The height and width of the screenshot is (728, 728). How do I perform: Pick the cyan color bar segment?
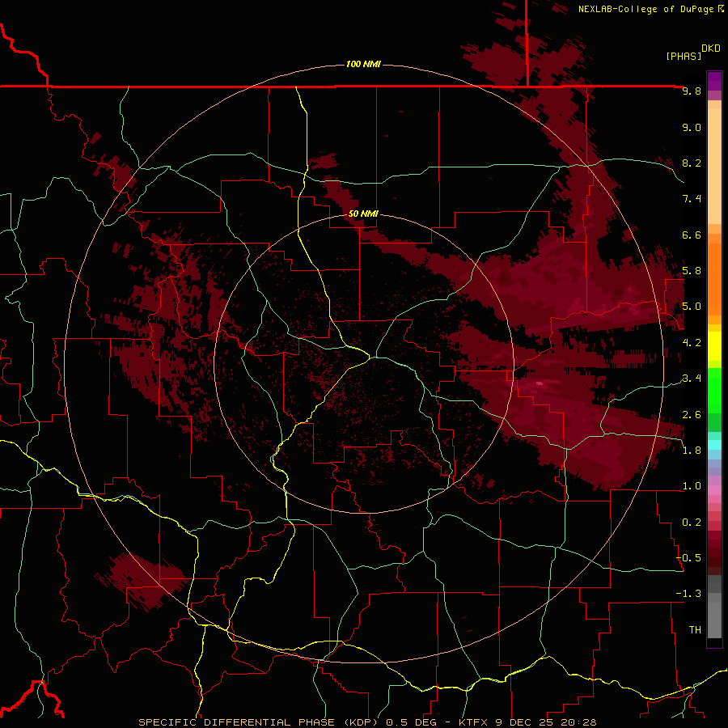coord(714,445)
